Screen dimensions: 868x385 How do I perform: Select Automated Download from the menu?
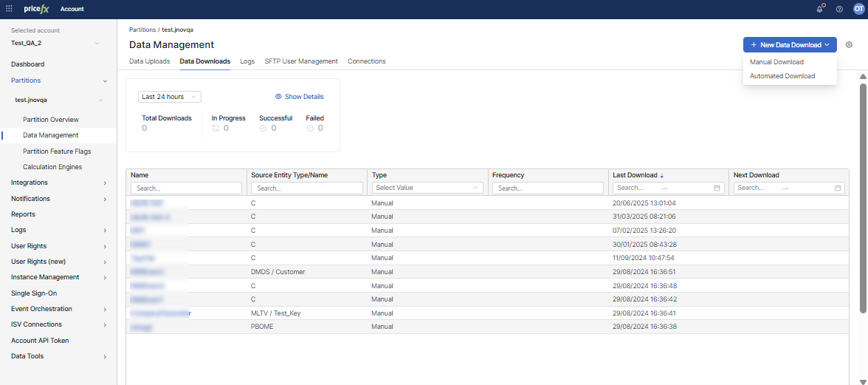[x=782, y=76]
